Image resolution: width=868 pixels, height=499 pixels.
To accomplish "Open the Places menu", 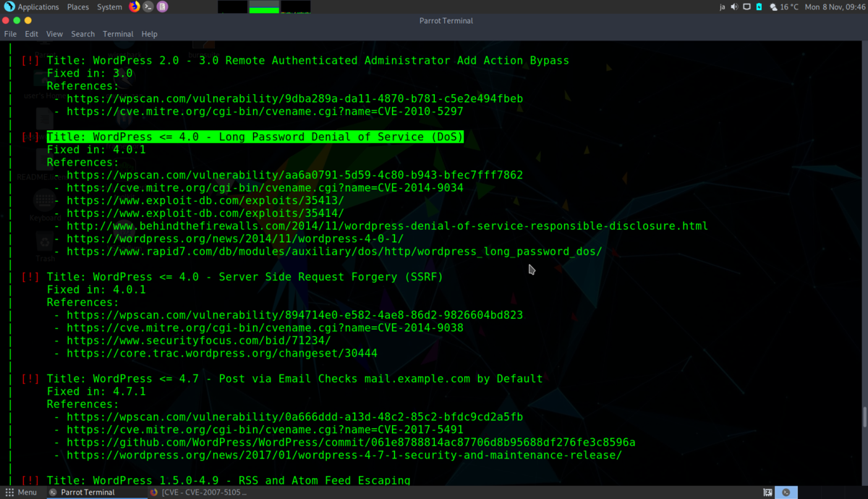I will coord(78,7).
